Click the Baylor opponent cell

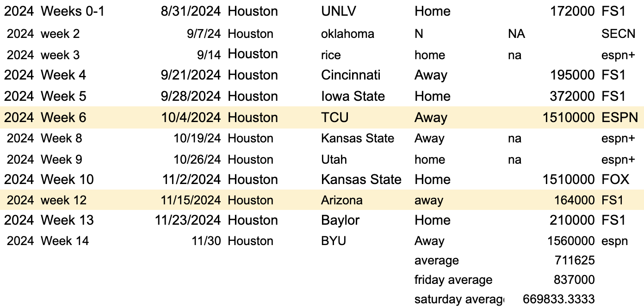(x=340, y=220)
